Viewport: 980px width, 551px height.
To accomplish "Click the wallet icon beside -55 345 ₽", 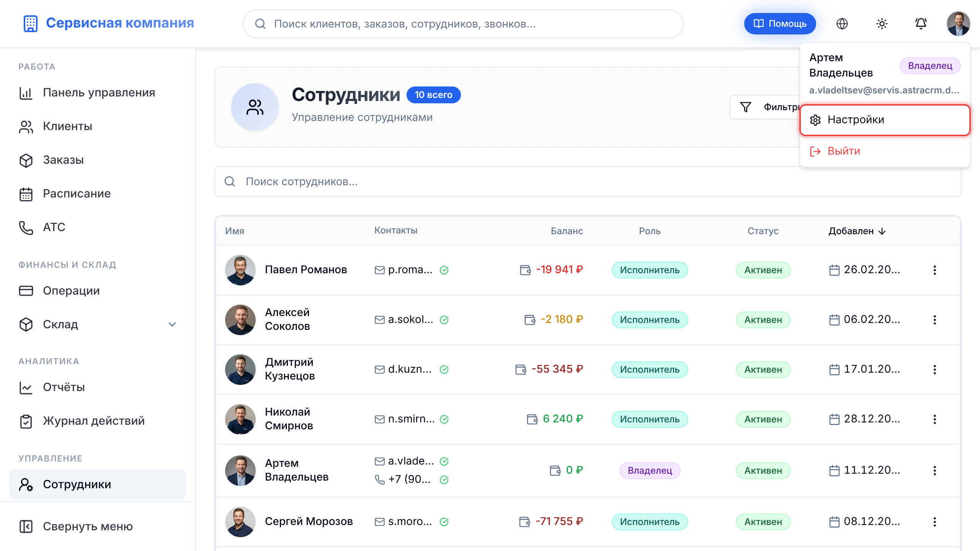I will coord(521,369).
